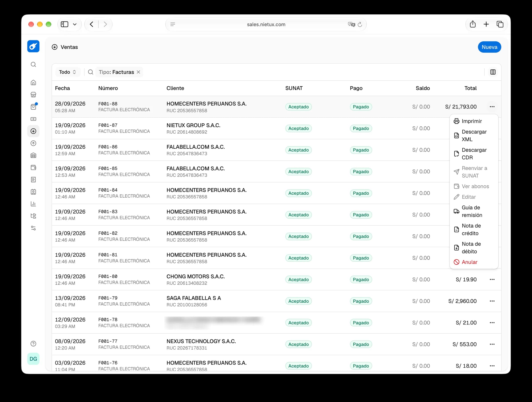This screenshot has height=402, width=532.
Task: Click the SUNAT column header
Action: pos(294,88)
